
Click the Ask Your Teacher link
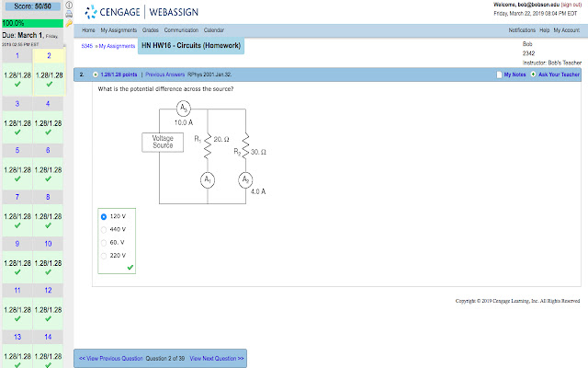[x=560, y=75]
